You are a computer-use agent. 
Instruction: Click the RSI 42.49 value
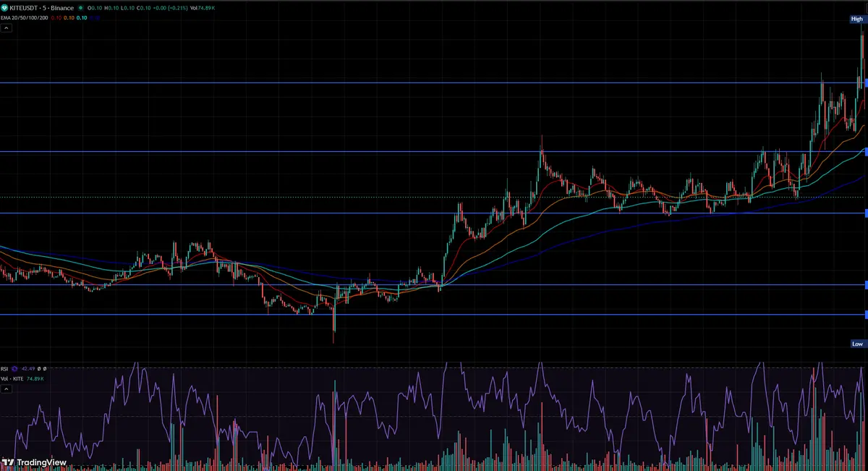pos(28,368)
